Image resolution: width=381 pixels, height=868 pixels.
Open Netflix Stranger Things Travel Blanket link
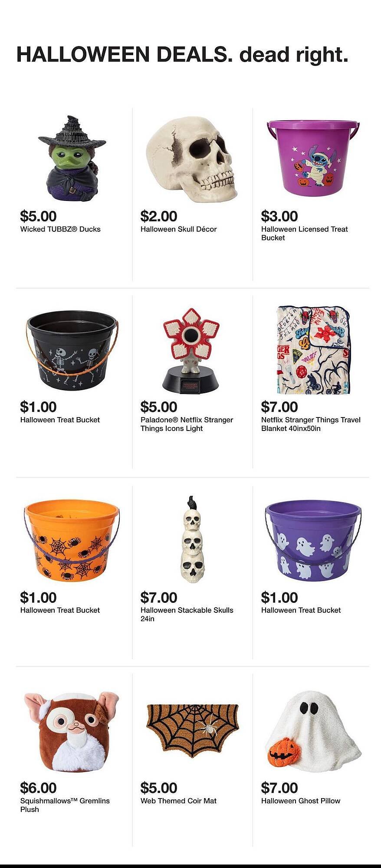click(311, 424)
